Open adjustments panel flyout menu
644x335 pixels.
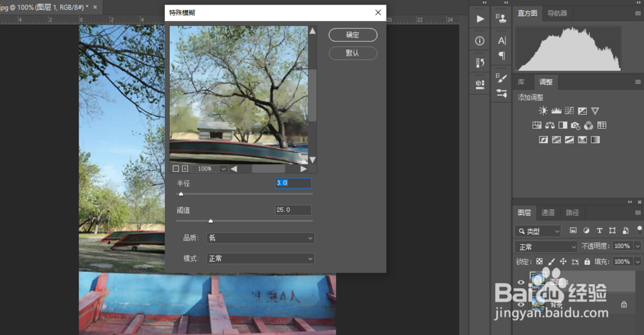(x=638, y=82)
